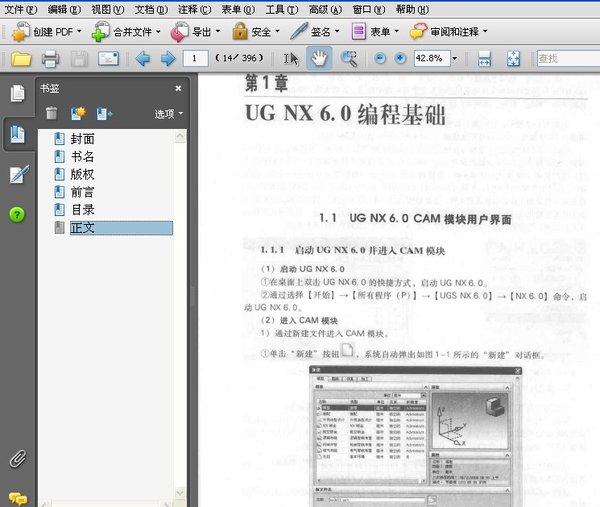Screen dimensions: 600x507
Task: Open the 工具 menu
Action: tap(282, 9)
